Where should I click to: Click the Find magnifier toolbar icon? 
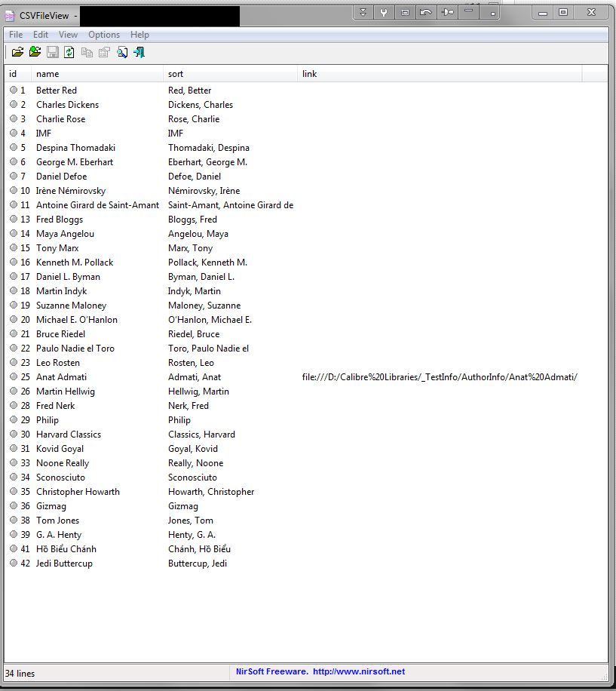tap(122, 53)
